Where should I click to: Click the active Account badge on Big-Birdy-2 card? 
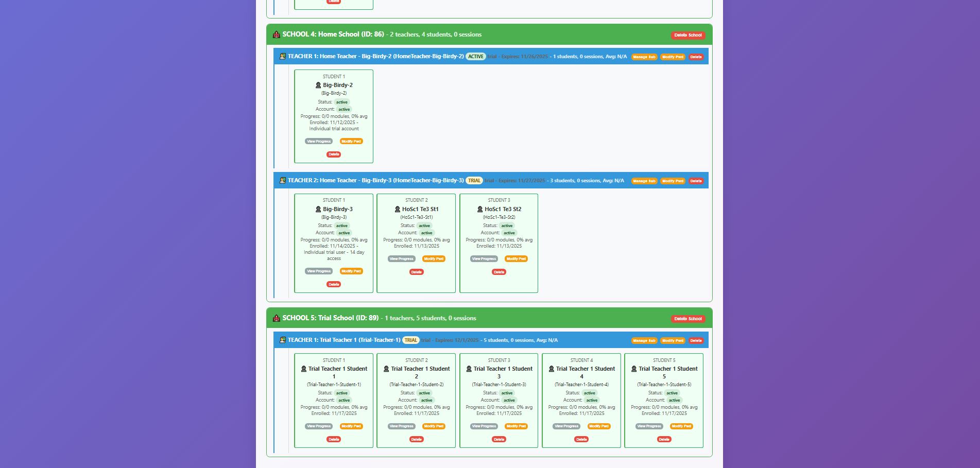[343, 109]
